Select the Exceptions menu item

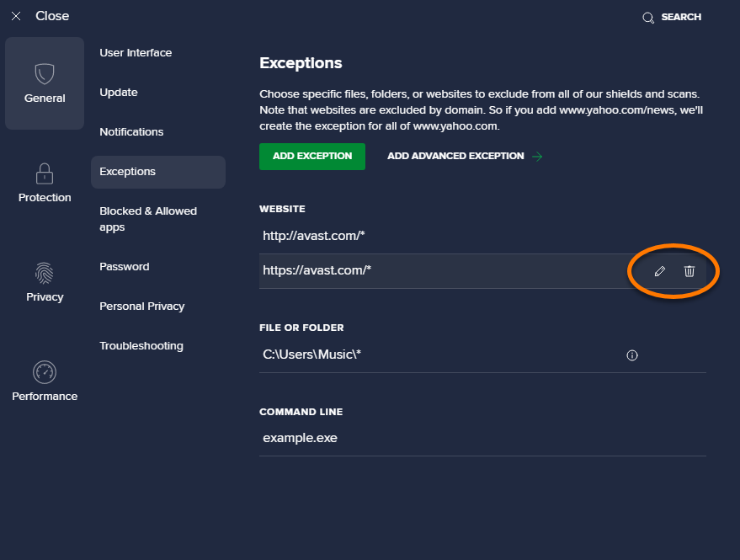point(128,171)
